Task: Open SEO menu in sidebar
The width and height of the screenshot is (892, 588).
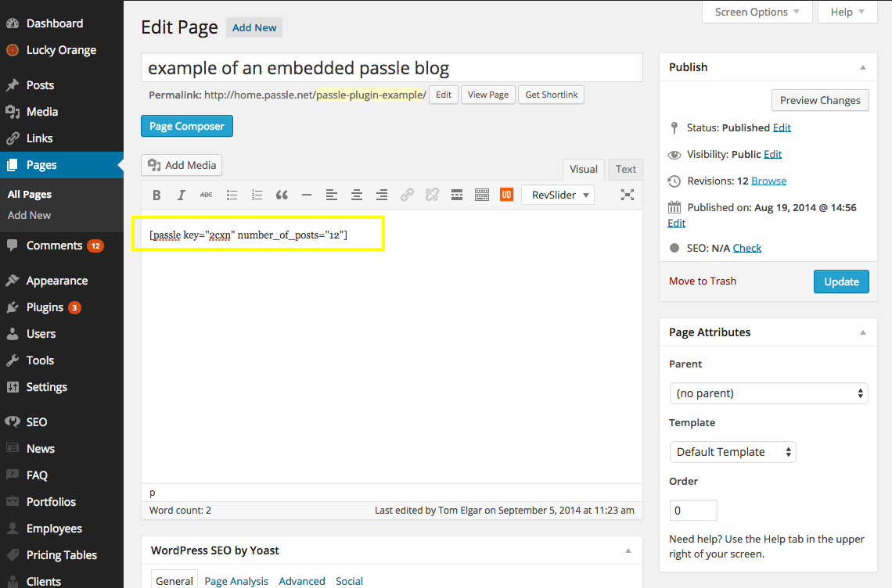Action: tap(62, 422)
